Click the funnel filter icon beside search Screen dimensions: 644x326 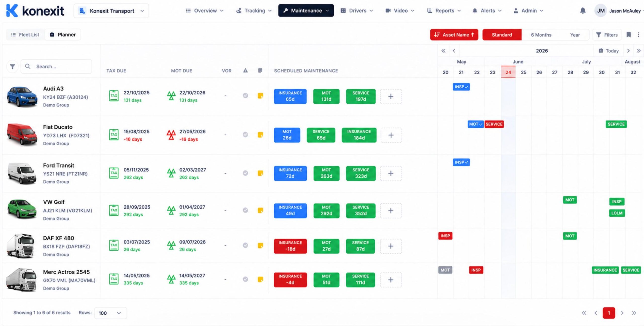pyautogui.click(x=12, y=67)
